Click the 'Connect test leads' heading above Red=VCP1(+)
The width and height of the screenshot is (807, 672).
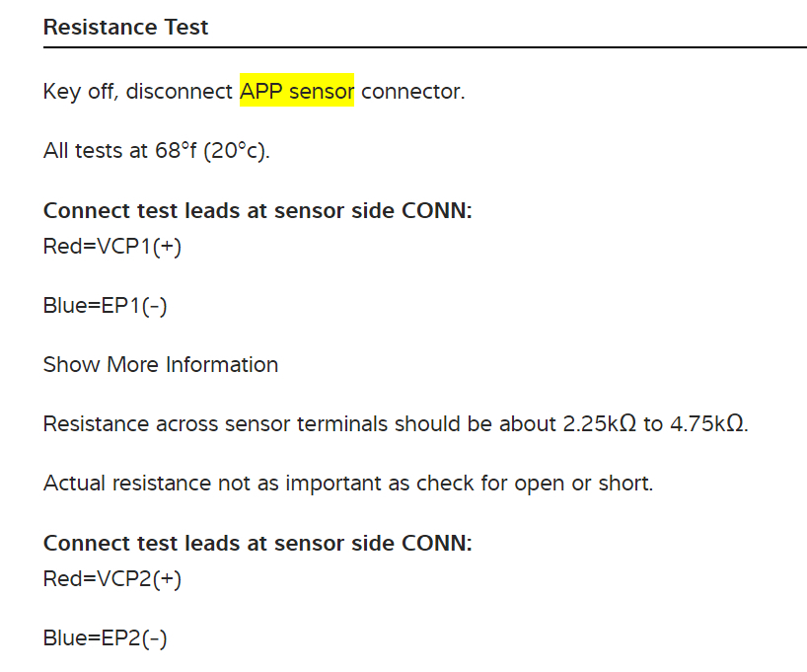click(257, 211)
